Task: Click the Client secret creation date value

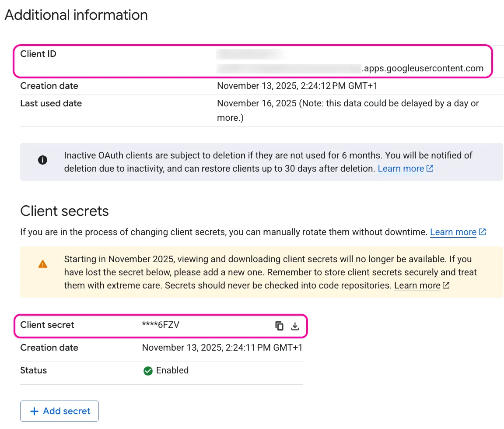Action: (x=222, y=348)
